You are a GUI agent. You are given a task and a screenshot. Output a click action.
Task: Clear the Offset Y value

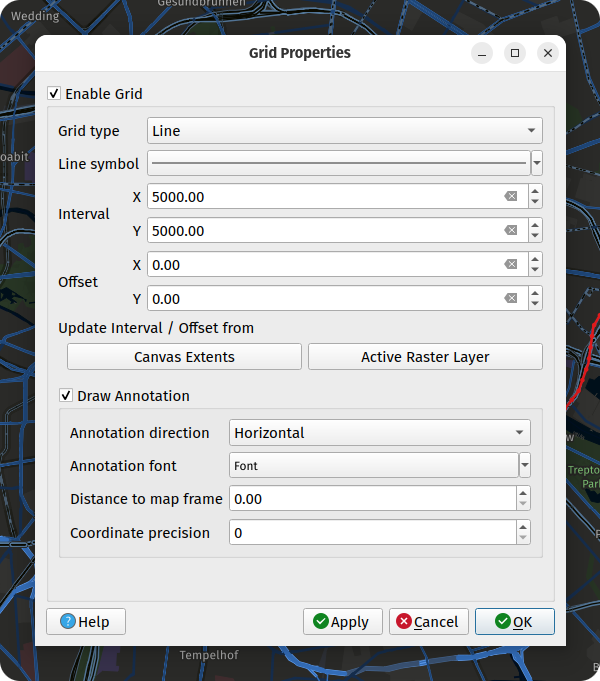(x=511, y=299)
